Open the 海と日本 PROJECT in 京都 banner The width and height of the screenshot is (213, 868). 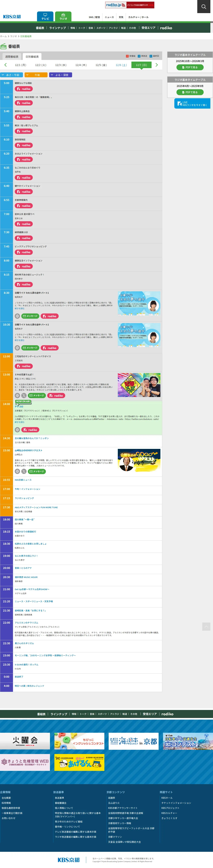point(134,741)
